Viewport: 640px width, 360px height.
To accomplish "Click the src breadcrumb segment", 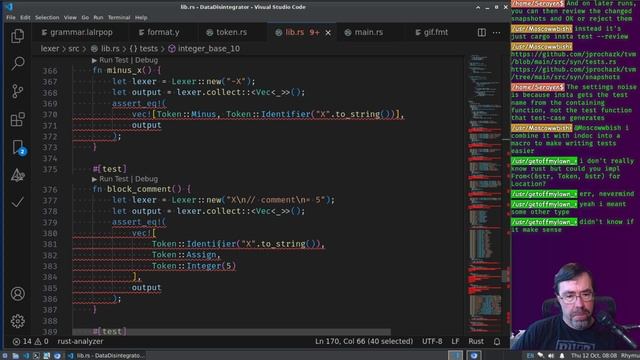I will pyautogui.click(x=74, y=49).
